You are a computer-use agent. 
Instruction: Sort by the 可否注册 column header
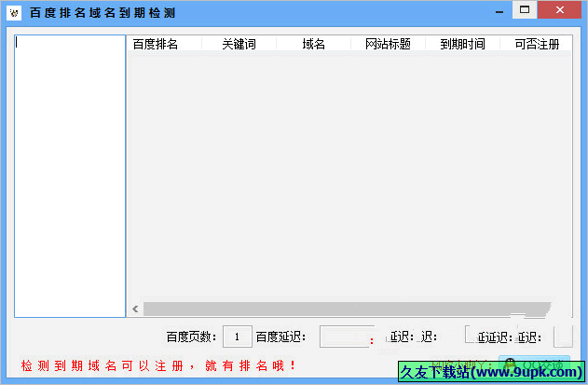(x=536, y=44)
